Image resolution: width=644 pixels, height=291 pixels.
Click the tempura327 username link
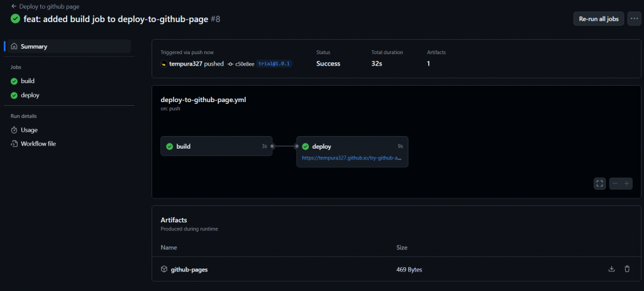[x=186, y=64]
